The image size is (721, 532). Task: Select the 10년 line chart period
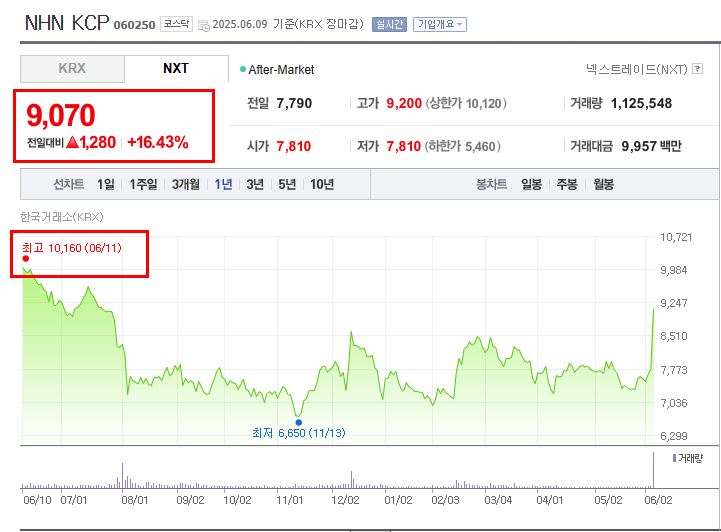coord(322,184)
